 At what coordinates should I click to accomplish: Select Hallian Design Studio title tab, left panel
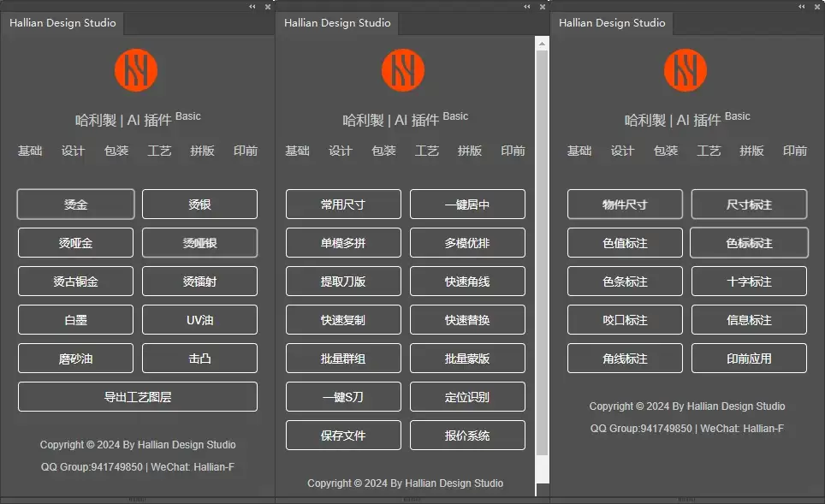pos(62,23)
